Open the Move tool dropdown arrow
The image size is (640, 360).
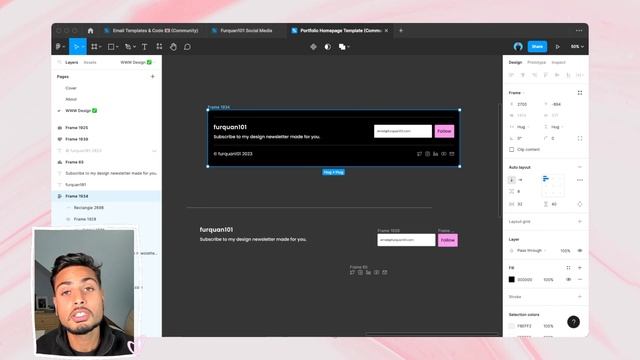pos(83,47)
